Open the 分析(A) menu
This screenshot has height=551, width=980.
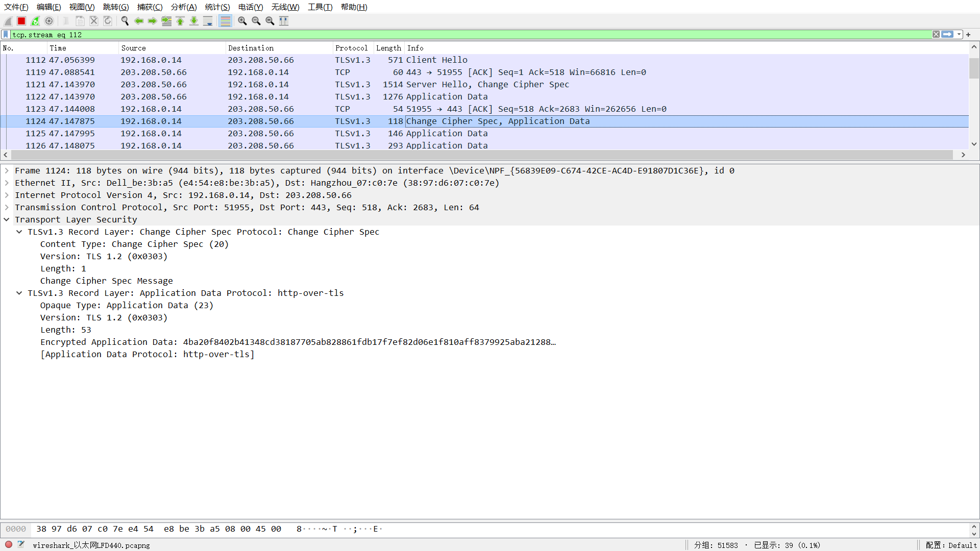tap(183, 7)
